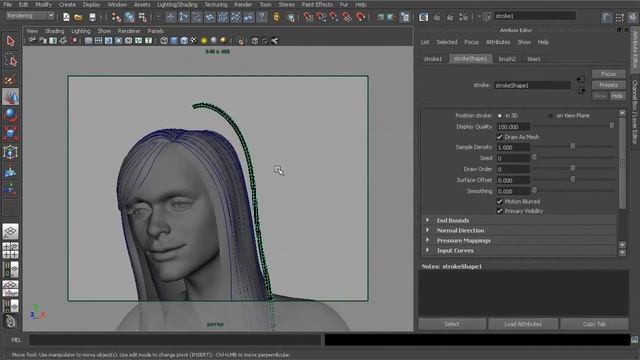The width and height of the screenshot is (640, 360).
Task: Open the Attribute Editor Attributes menu
Action: coord(498,42)
